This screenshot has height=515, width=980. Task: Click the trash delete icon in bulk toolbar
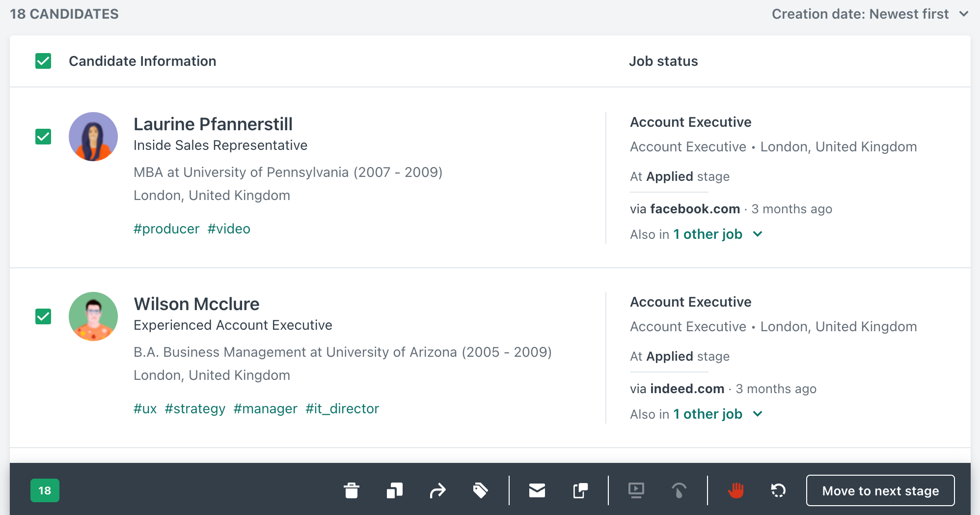[352, 490]
